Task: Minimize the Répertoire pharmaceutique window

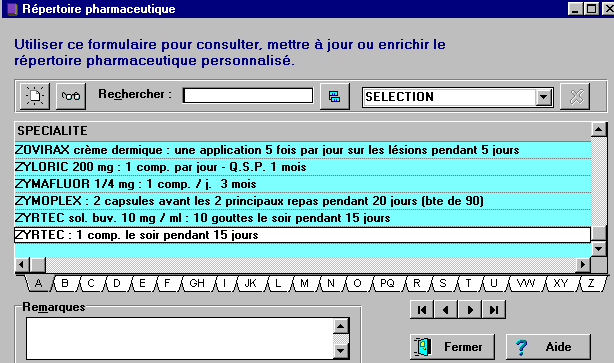Action: 575,9
